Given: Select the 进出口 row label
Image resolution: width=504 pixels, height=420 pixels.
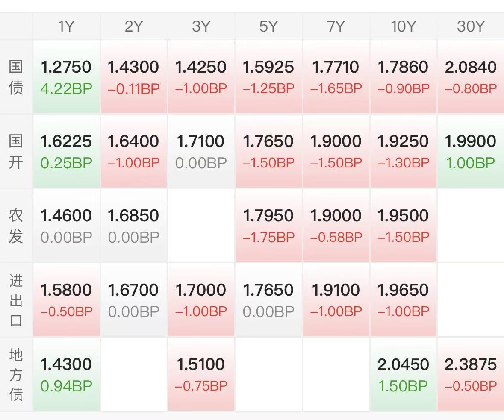Looking at the screenshot, I should (x=16, y=300).
